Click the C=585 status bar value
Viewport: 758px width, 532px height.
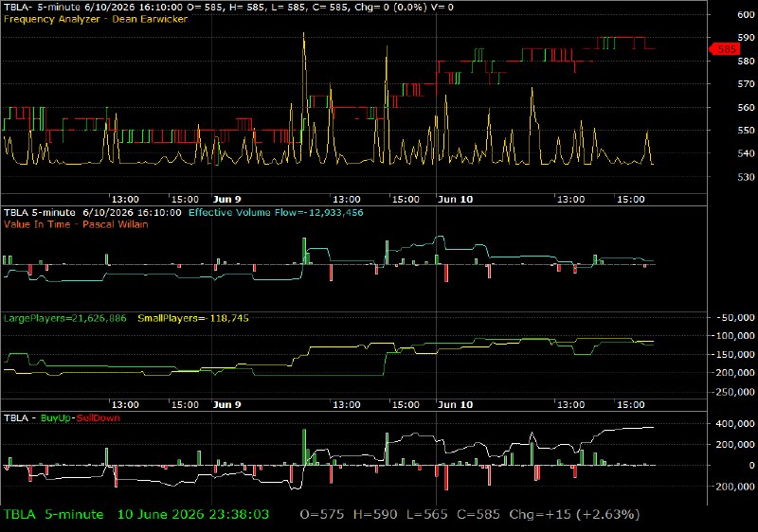(478, 515)
